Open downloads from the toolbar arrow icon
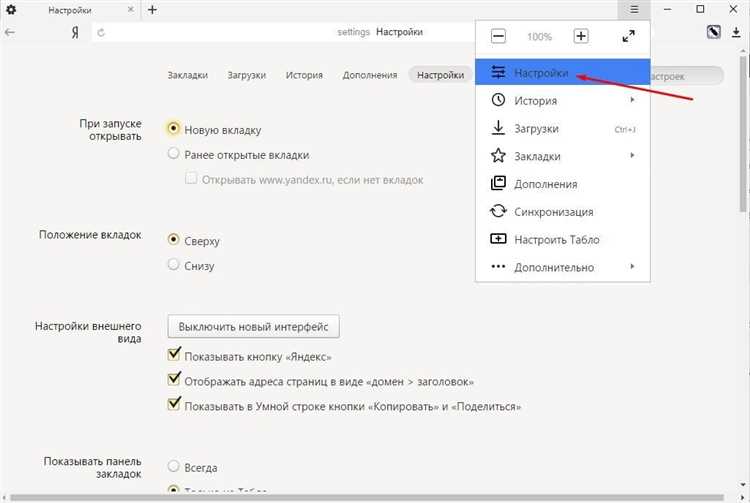 [x=736, y=33]
